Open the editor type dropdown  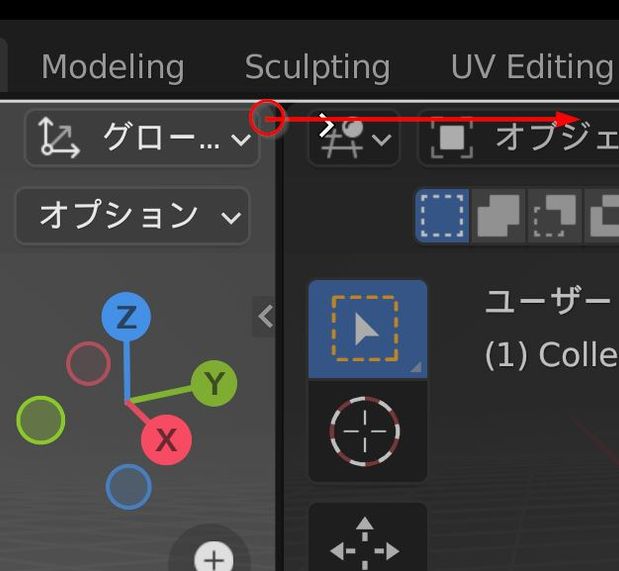click(x=354, y=138)
